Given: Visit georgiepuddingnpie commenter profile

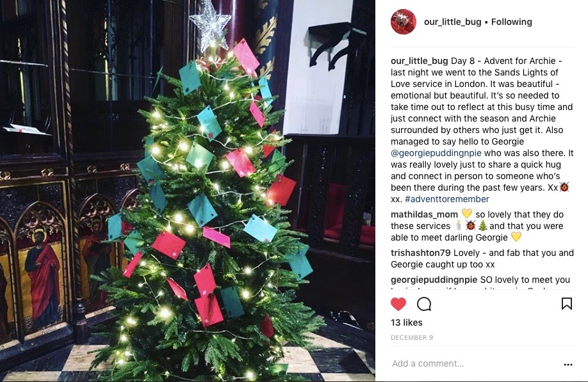Looking at the screenshot, I should click(434, 280).
